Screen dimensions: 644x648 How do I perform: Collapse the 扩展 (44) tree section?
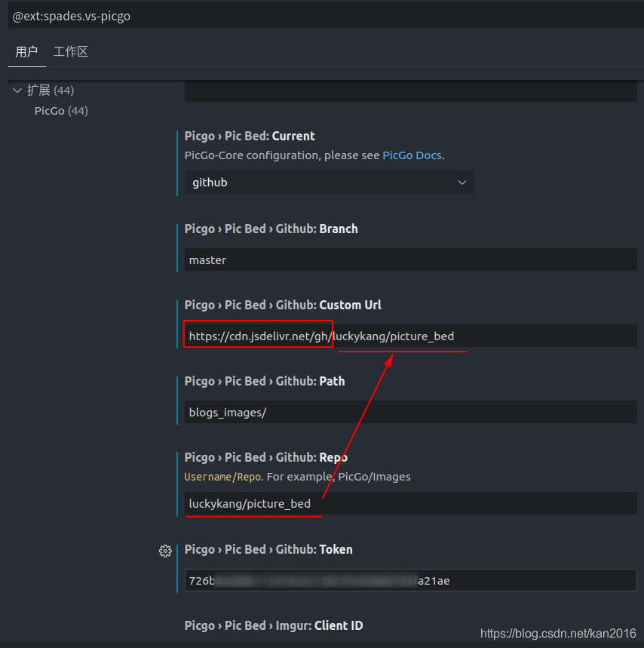click(x=17, y=90)
